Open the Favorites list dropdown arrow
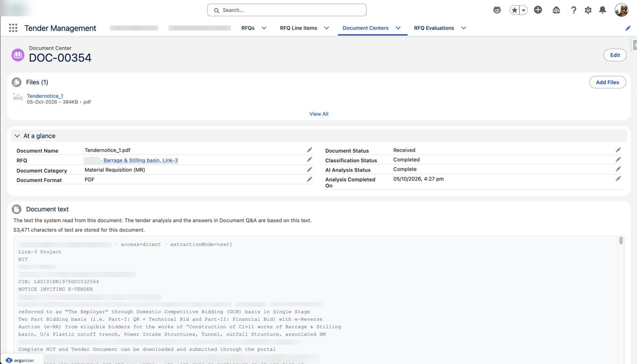The height and width of the screenshot is (364, 637). click(x=524, y=10)
